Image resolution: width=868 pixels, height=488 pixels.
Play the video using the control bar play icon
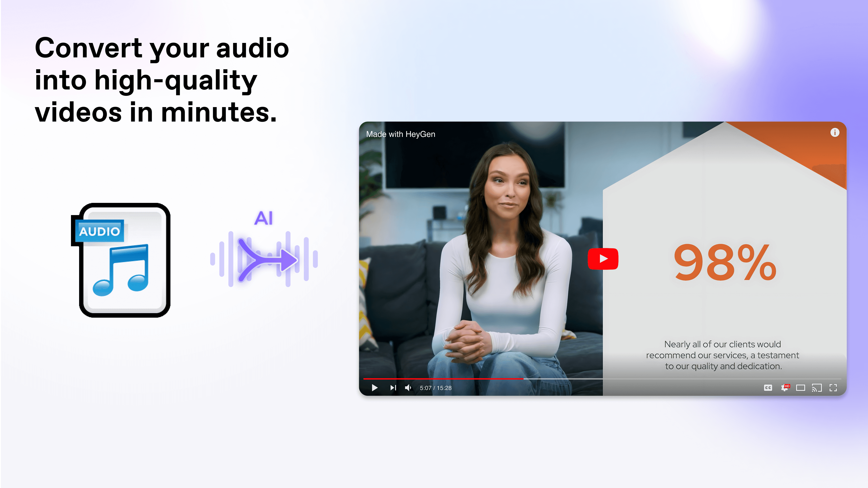pos(374,388)
